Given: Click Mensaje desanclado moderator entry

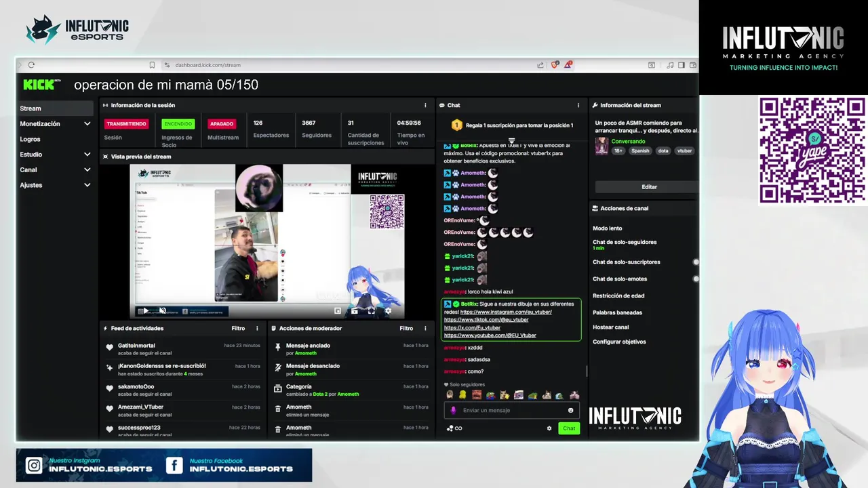Looking at the screenshot, I should pyautogui.click(x=313, y=366).
